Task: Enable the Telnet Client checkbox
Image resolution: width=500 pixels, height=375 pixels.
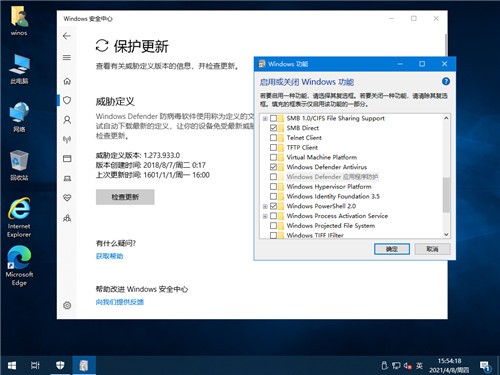Action: [273, 138]
